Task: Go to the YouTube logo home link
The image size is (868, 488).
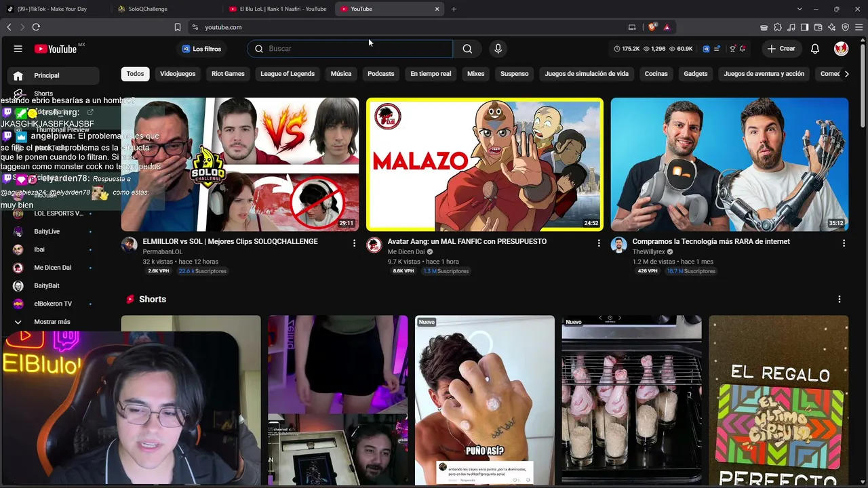Action: (56, 49)
